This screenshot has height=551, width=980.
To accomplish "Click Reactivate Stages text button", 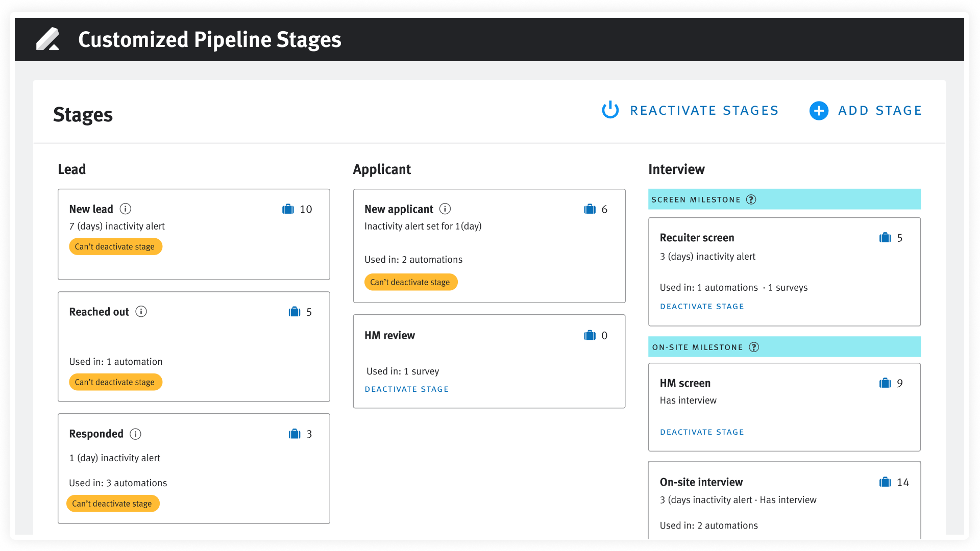I will 704,111.
